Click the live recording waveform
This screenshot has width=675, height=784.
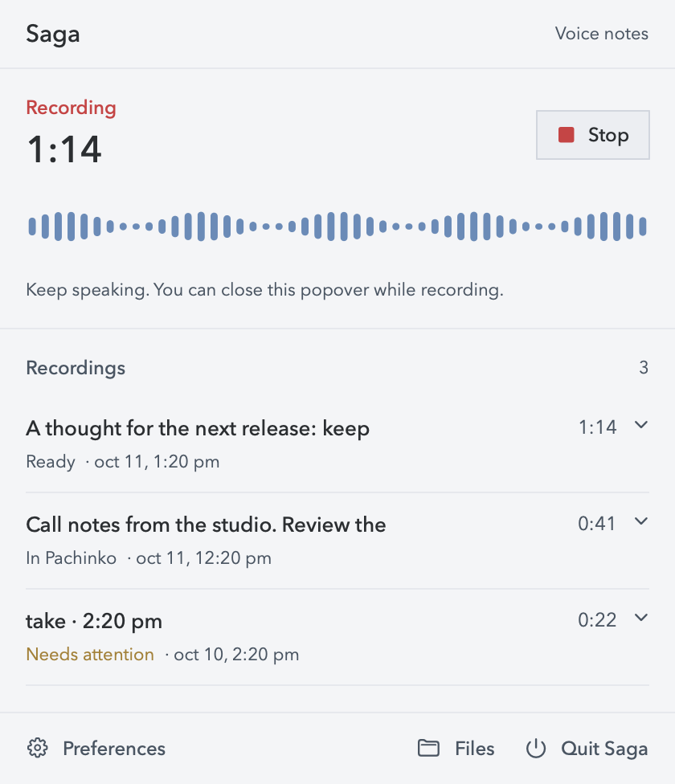tap(337, 227)
